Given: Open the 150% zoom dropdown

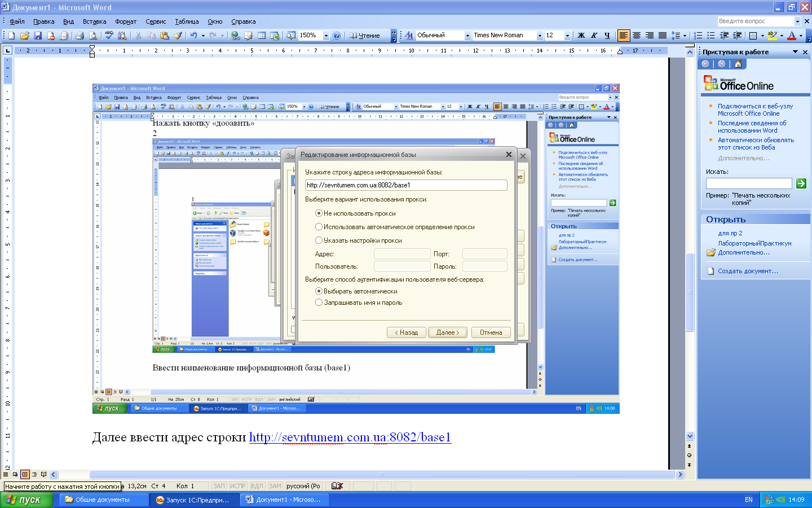Looking at the screenshot, I should tap(326, 36).
